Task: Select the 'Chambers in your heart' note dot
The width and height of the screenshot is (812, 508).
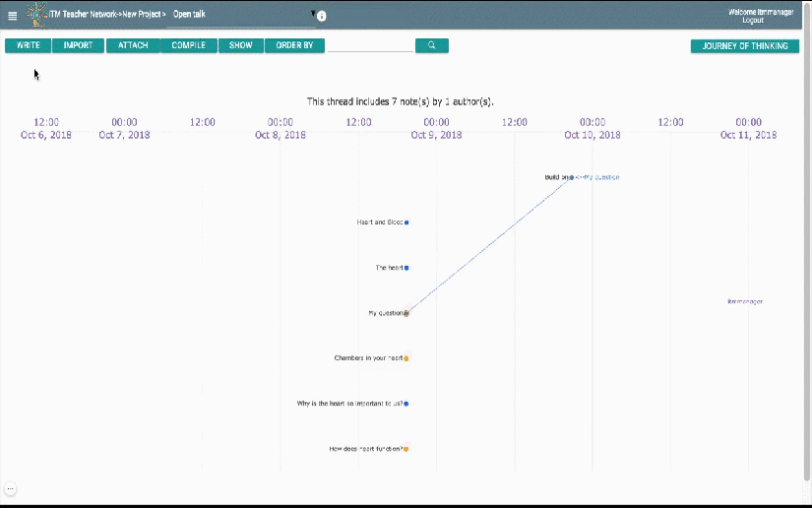Action: 406,358
